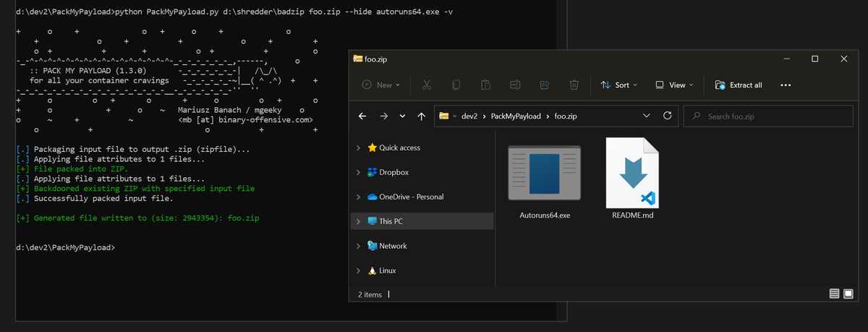868x332 pixels.
Task: Click the 'Generated file written to' terminal line
Action: point(137,218)
